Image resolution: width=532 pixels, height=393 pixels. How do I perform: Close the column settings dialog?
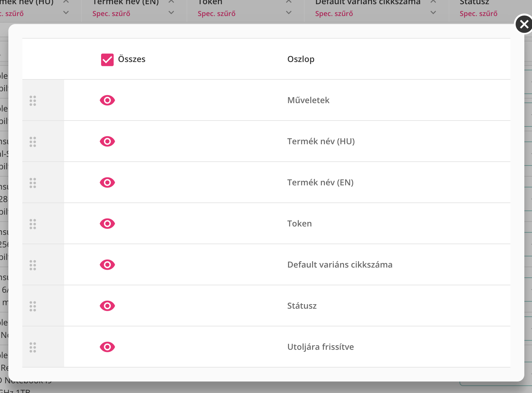524,24
